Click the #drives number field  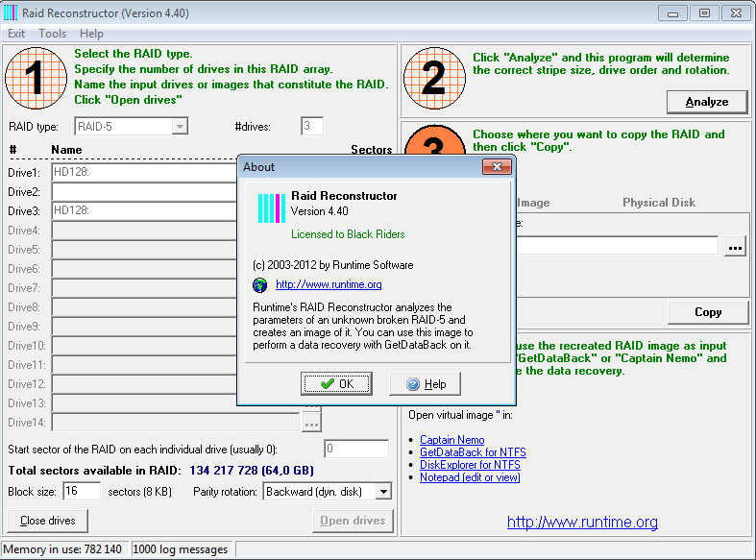312,126
